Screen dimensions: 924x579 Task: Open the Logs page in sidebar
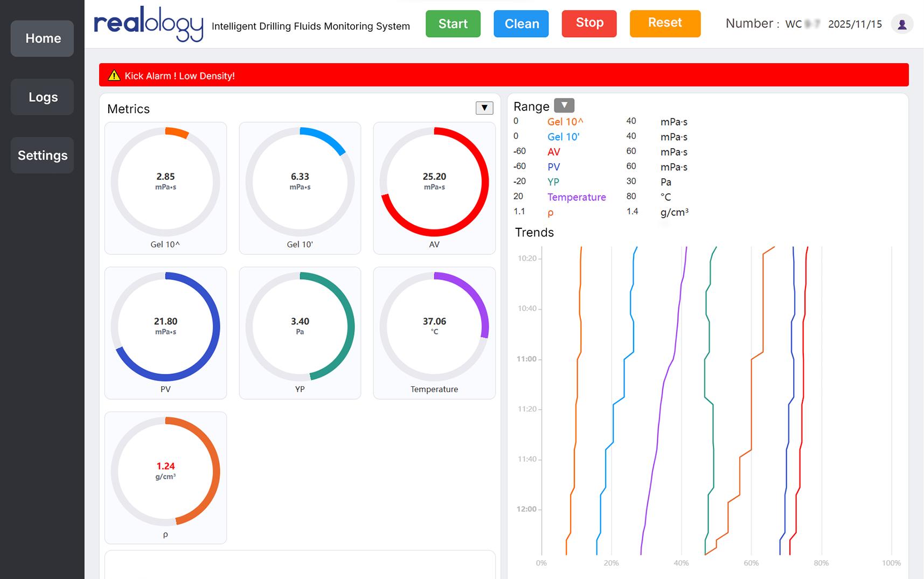click(43, 97)
